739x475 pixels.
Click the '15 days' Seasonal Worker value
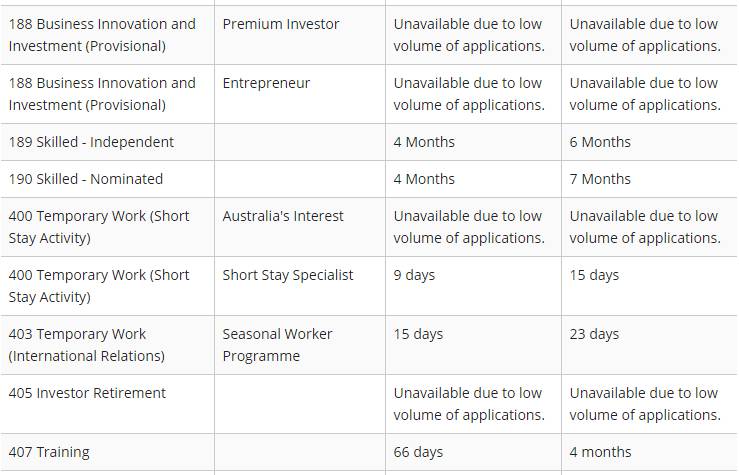[473, 345]
